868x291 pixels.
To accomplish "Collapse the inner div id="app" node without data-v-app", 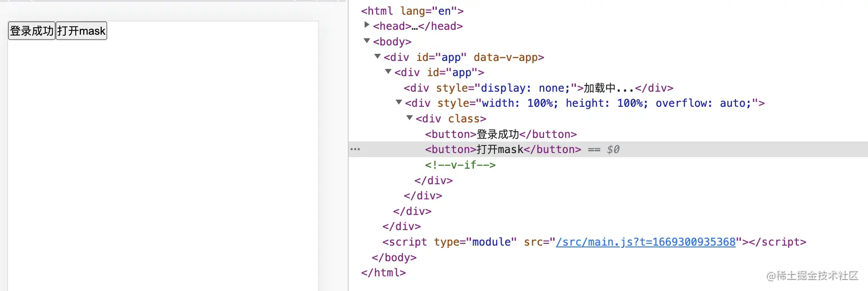I will 388,72.
